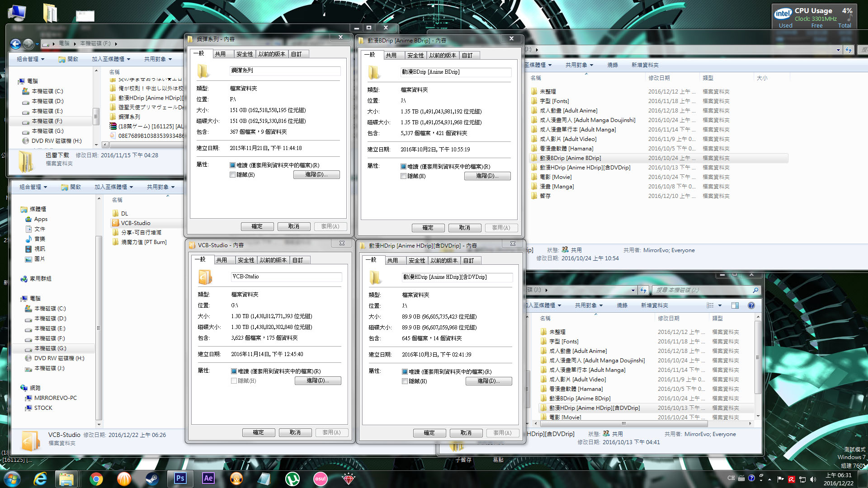Image resolution: width=868 pixels, height=488 pixels.
Task: Check 隱藏 in the 動漫HDrip properties dialog
Action: 405,381
